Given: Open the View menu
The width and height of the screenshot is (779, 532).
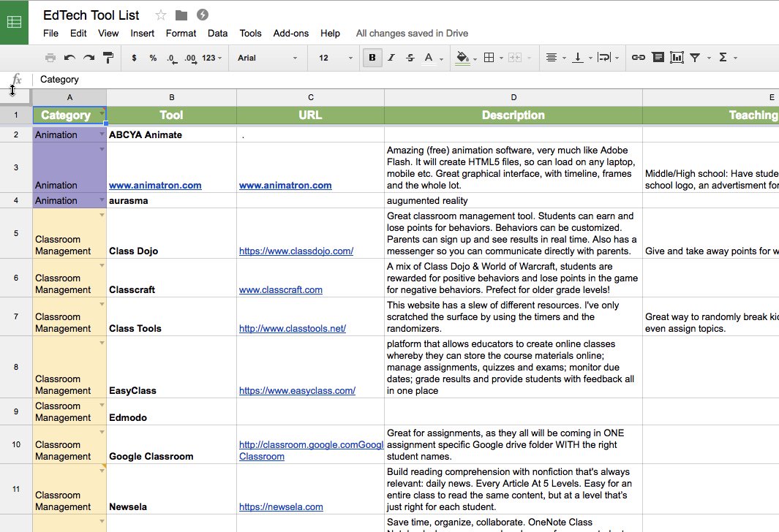Looking at the screenshot, I should [x=108, y=34].
